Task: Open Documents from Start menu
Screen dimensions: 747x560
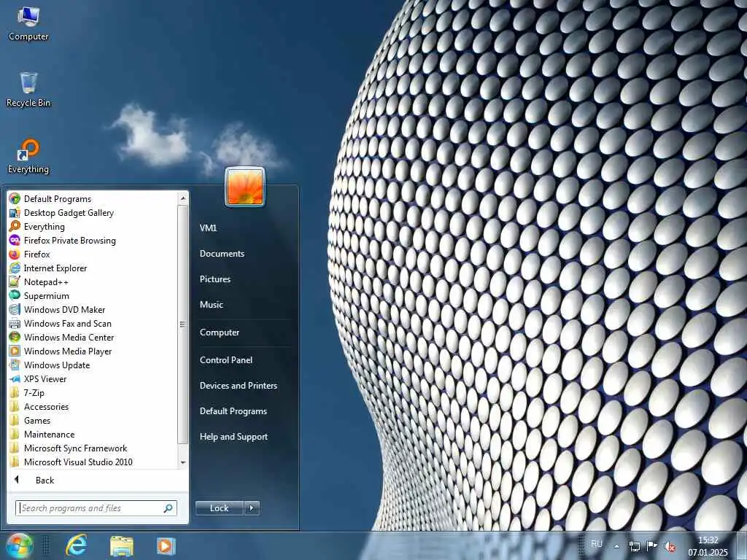Action: 222,254
